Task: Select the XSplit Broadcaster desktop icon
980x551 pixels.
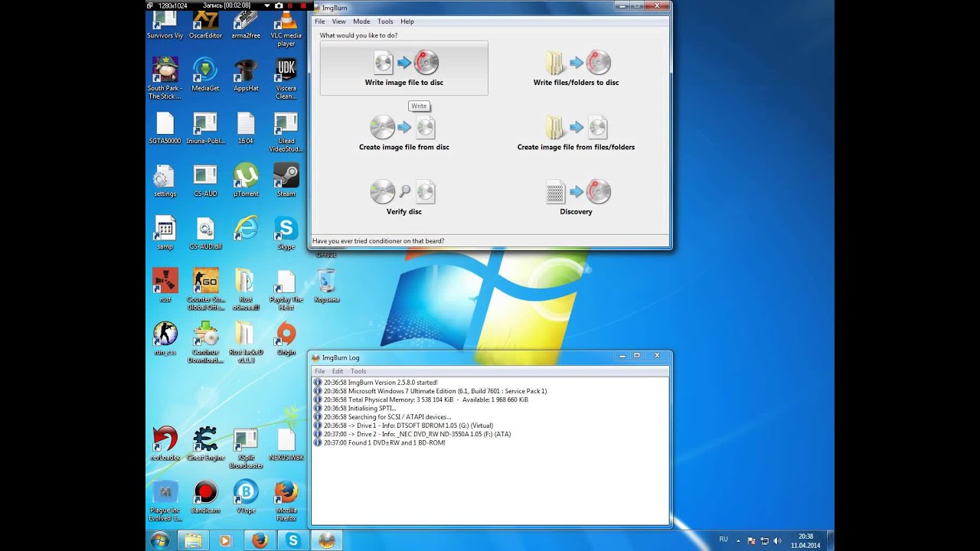Action: pos(246,448)
